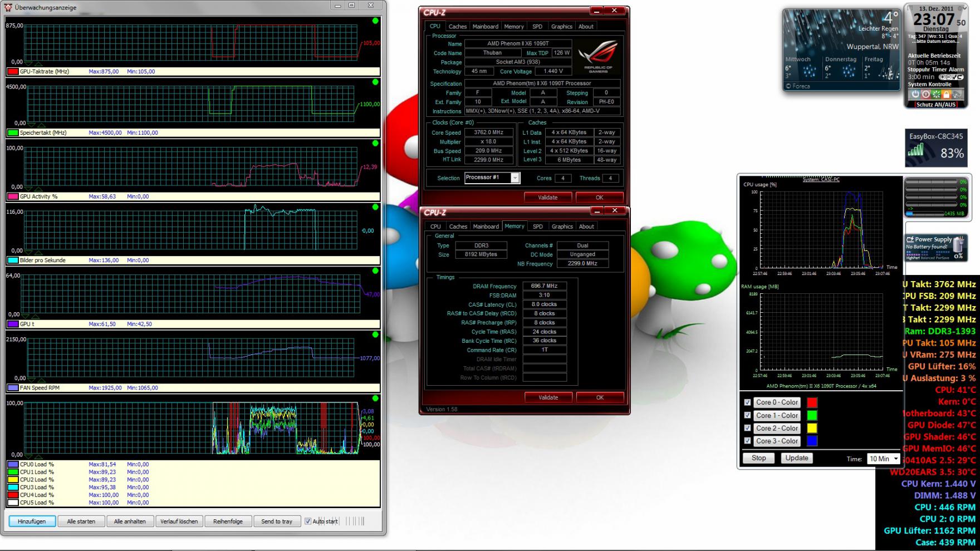Screen dimensions: 980x551
Task: Toggle Schutz AN/AUS on the clock gadget
Action: pyautogui.click(x=935, y=105)
